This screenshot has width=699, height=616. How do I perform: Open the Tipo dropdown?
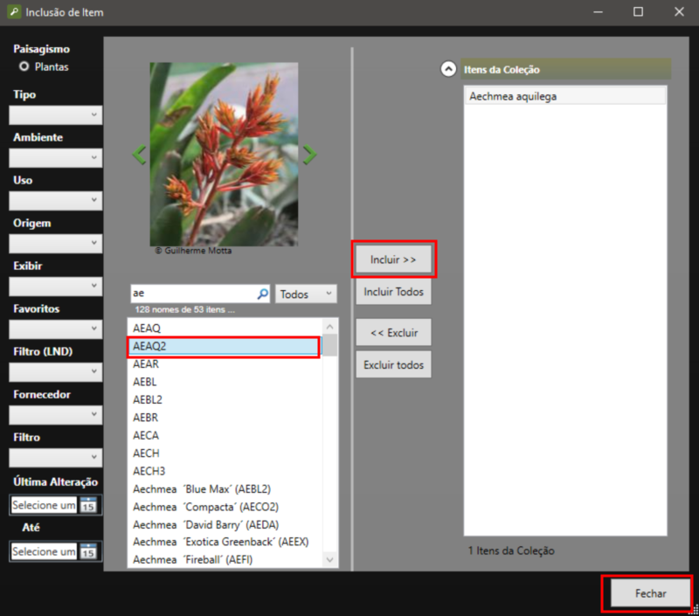pos(55,114)
